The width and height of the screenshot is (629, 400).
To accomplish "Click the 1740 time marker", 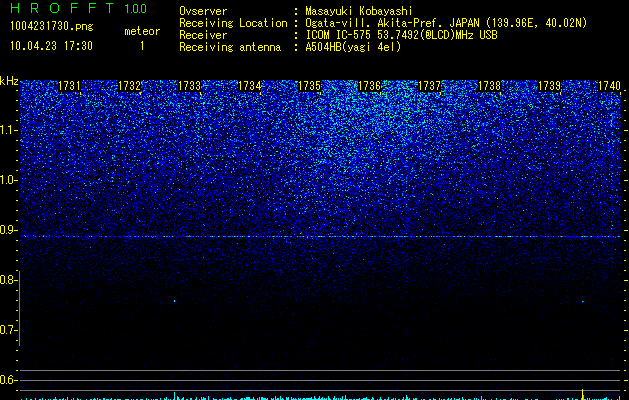I will tap(609, 86).
